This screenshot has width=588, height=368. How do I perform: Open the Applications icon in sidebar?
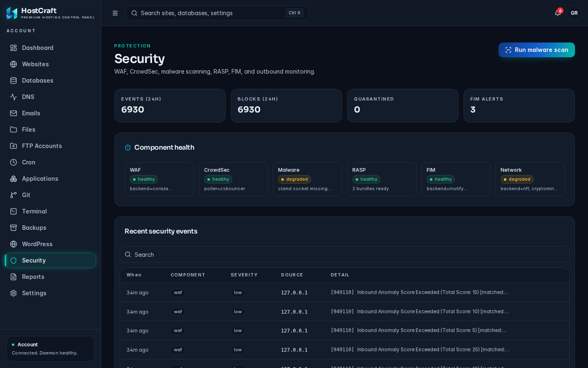point(13,179)
